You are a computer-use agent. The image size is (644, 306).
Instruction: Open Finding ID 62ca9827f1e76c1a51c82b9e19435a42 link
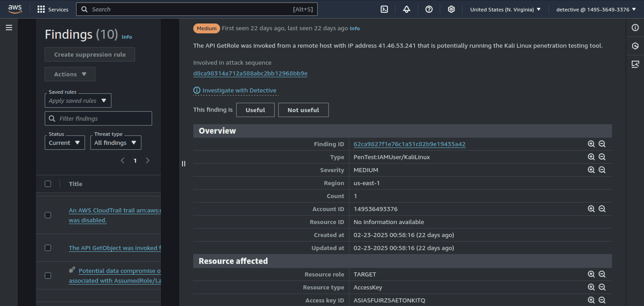[x=410, y=144]
